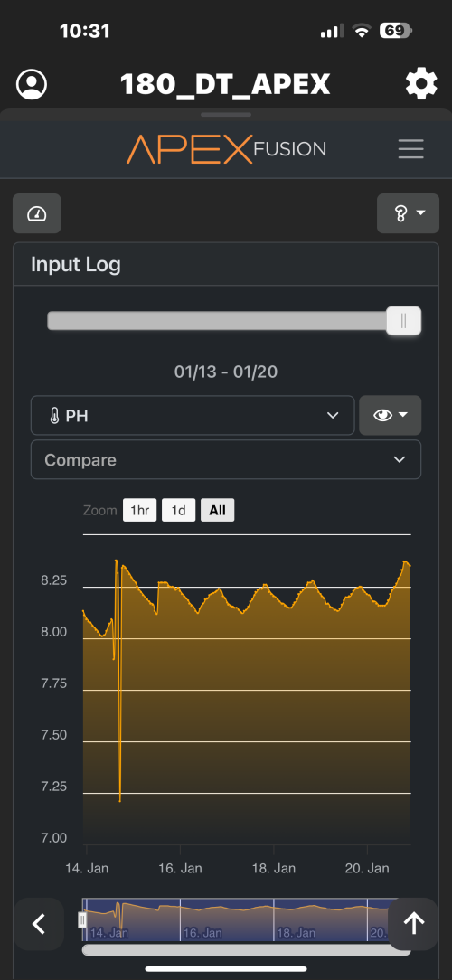Click the date range slider handle
Viewport: 452px width, 980px height.
403,321
